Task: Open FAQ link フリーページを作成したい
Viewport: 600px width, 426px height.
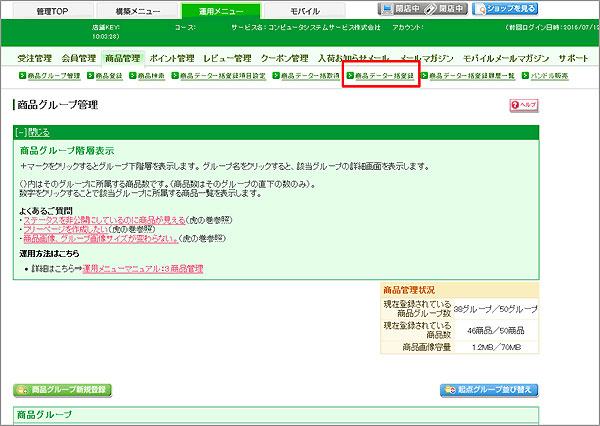Action: (x=66, y=229)
